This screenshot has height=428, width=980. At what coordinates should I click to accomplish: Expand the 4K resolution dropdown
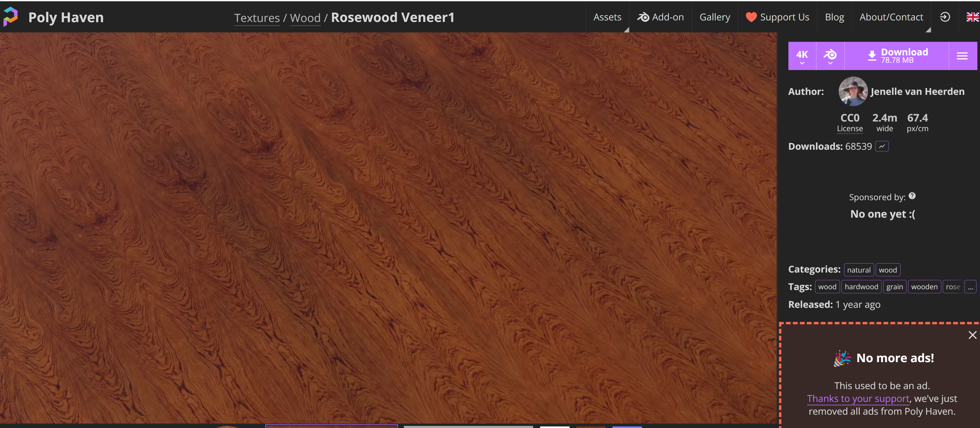802,56
